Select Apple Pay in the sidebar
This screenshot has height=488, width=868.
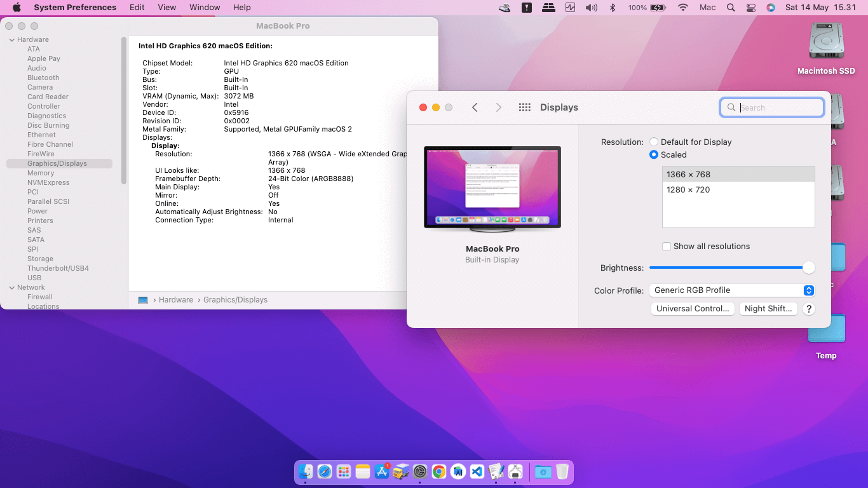click(44, 58)
